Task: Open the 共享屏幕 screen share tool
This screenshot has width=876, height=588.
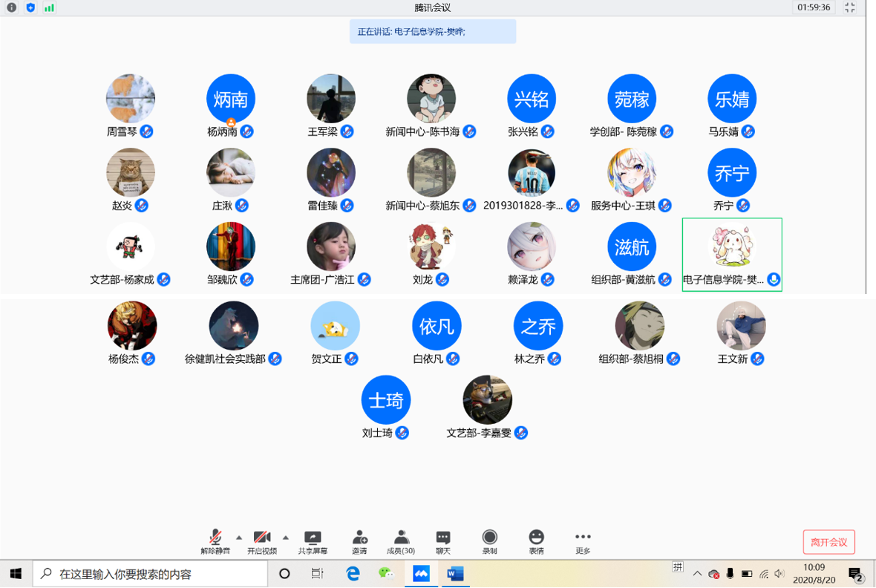Action: [313, 541]
